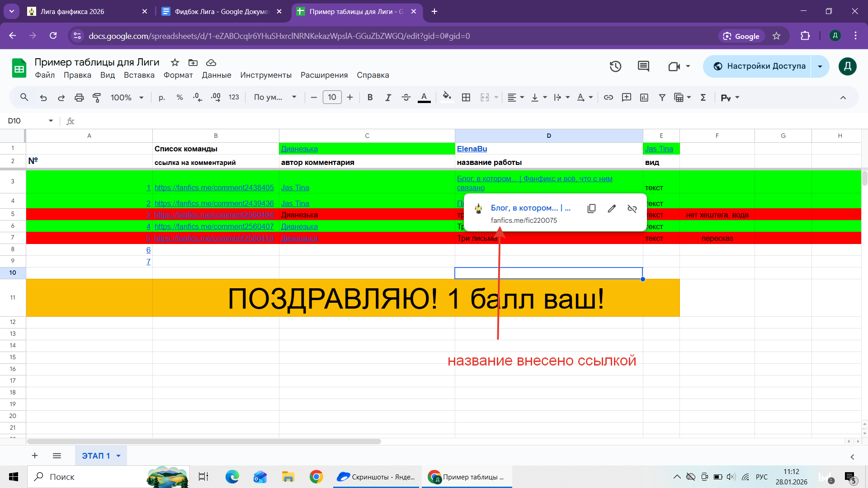Viewport: 868px width, 488px height.
Task: Open version history clock icon
Action: (x=615, y=66)
